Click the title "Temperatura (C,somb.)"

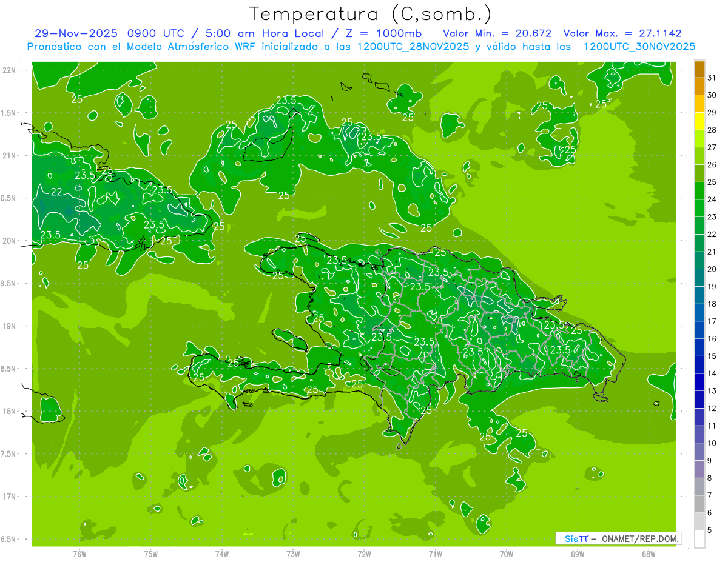click(370, 13)
